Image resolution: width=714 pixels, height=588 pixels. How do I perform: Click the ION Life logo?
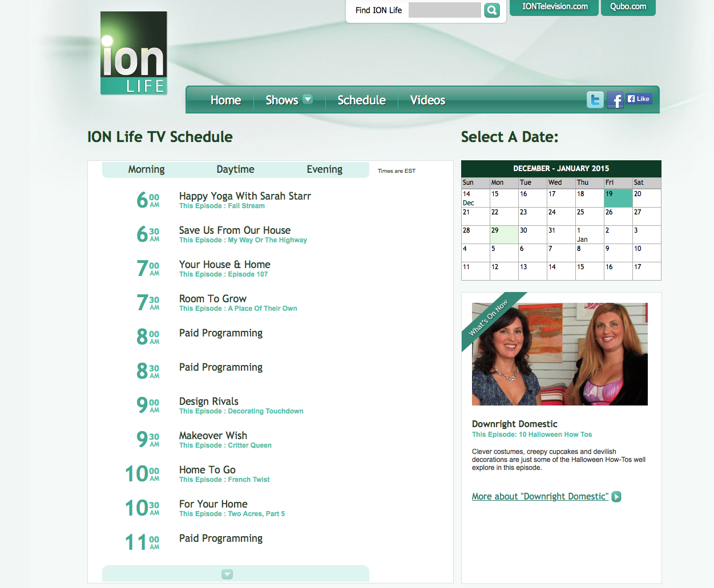click(134, 53)
